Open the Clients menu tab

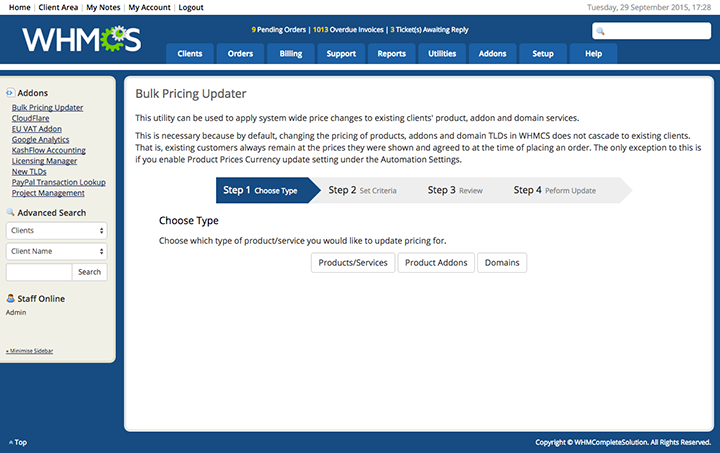[190, 54]
